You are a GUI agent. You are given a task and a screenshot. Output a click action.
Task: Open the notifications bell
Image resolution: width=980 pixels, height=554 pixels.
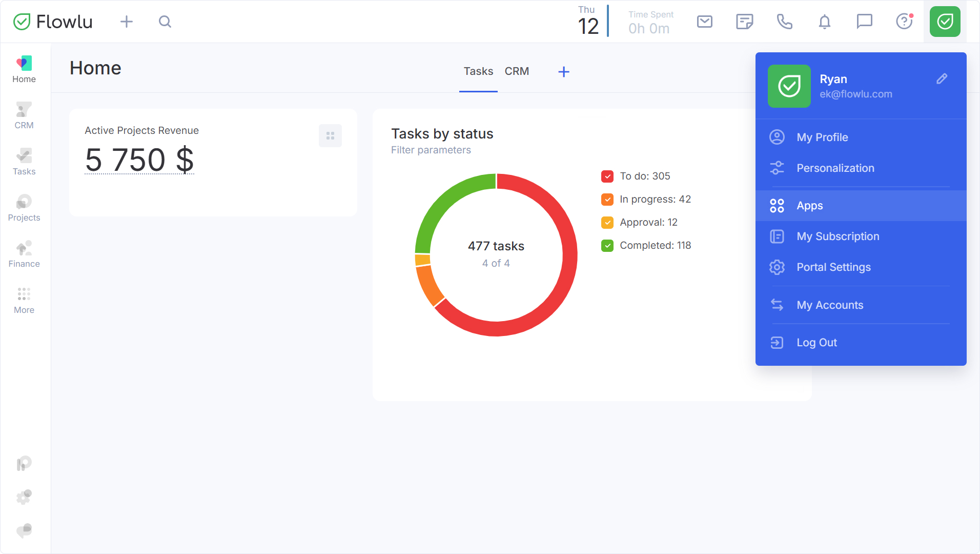pos(824,22)
